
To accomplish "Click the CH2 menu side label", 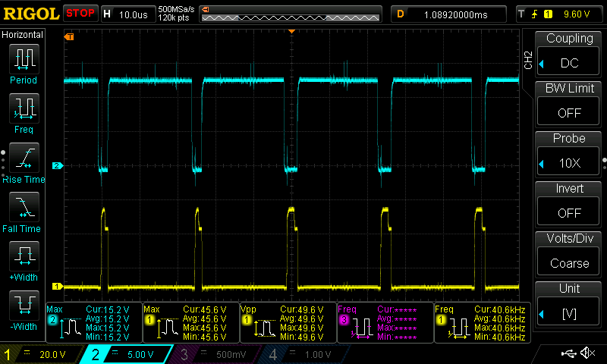I will pyautogui.click(x=528, y=60).
